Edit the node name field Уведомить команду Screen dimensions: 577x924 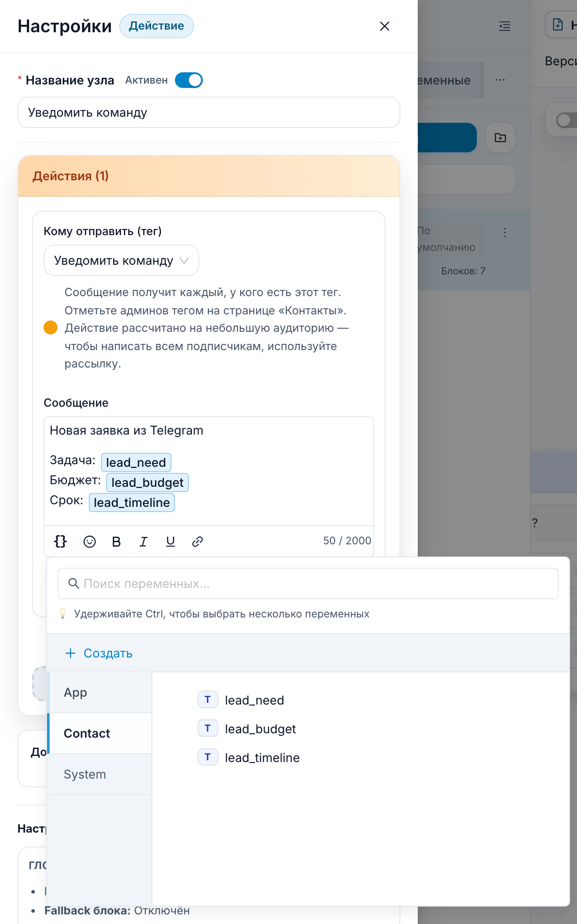point(209,112)
